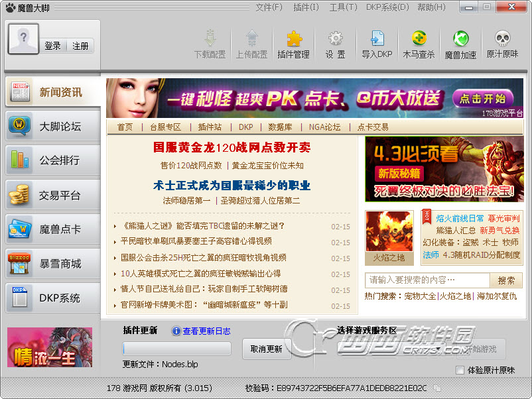The width and height of the screenshot is (532, 399).
Task: Open the 数据库 nav tab
Action: 280,127
